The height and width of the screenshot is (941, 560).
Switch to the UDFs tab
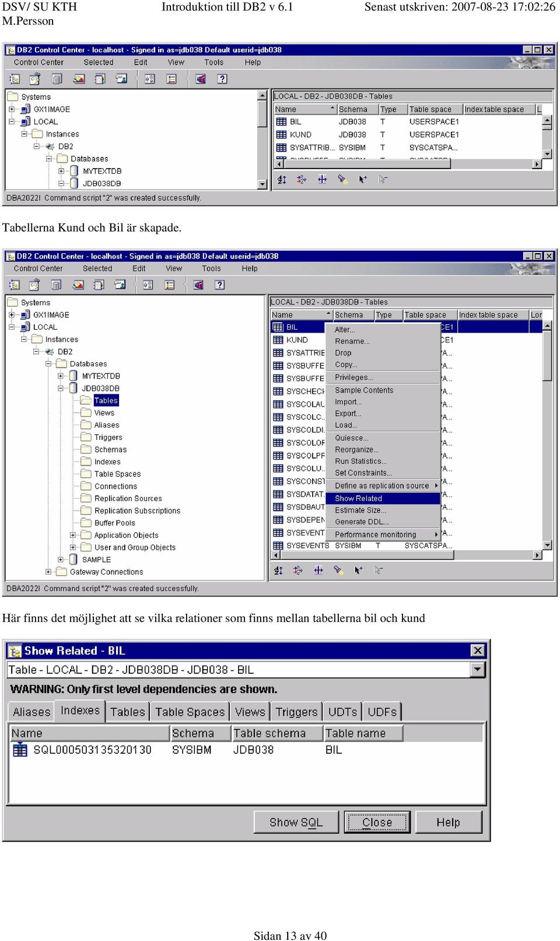click(x=382, y=712)
